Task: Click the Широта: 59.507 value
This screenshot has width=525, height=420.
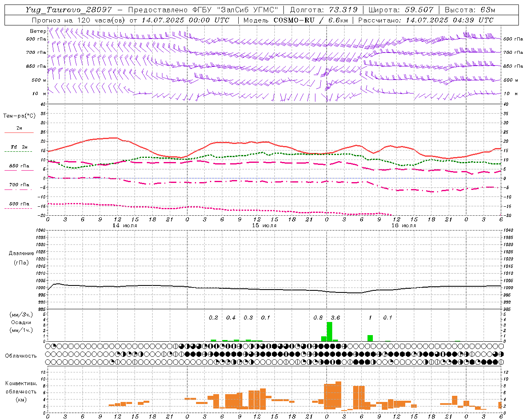Action: click(x=402, y=10)
